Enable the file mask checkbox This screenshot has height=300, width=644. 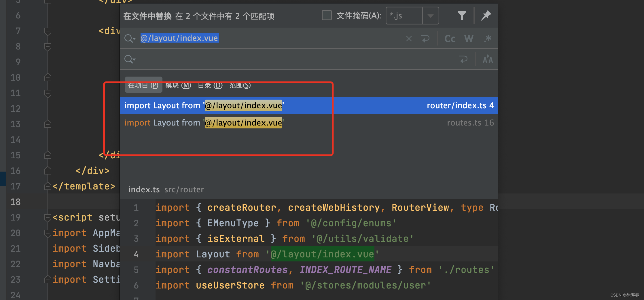[x=327, y=15]
